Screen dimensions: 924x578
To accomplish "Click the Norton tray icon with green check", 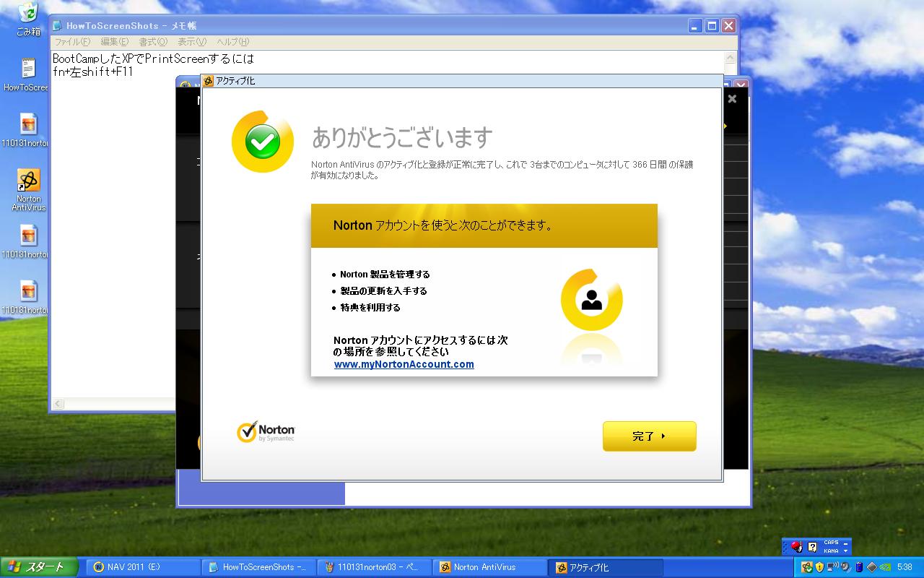I will coord(807,567).
